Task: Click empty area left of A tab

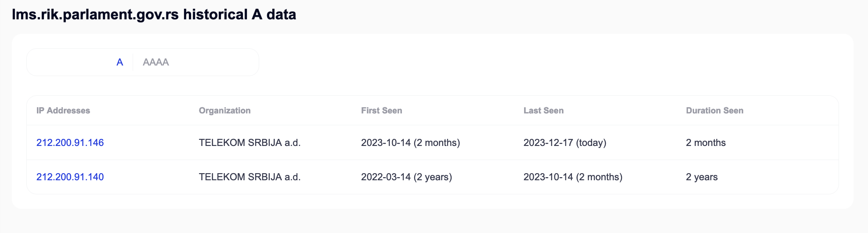Action: click(70, 62)
